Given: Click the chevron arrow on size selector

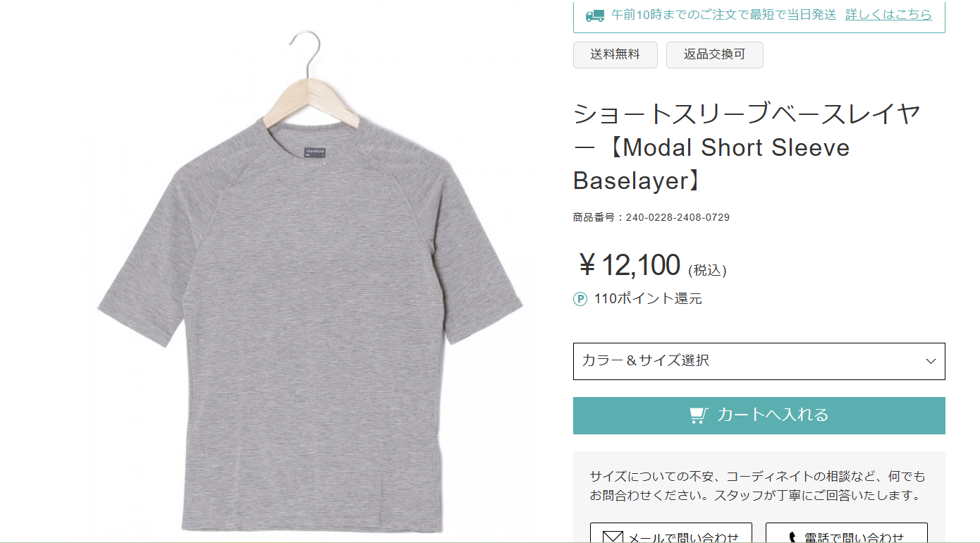Looking at the screenshot, I should (931, 361).
